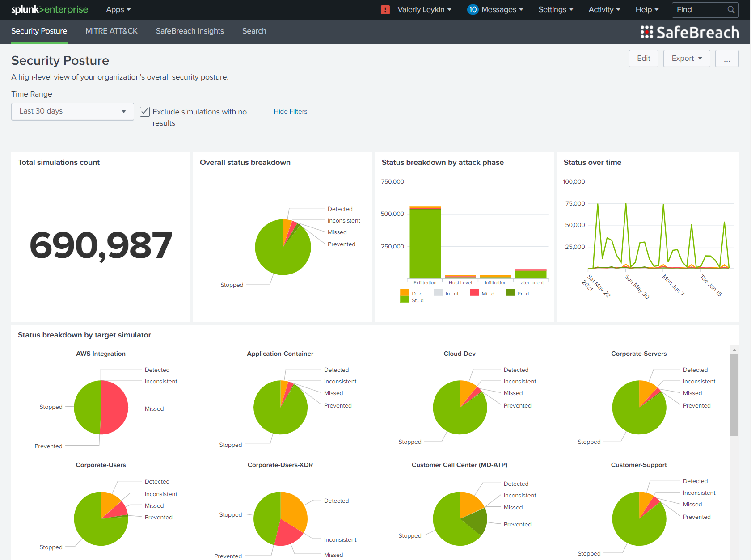
Task: Click the Sat May 22 2021 axis label
Action: (x=596, y=286)
